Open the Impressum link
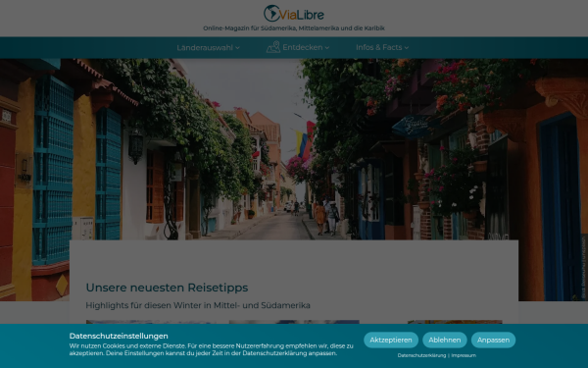Screen dimensions: 588x368 464,355
